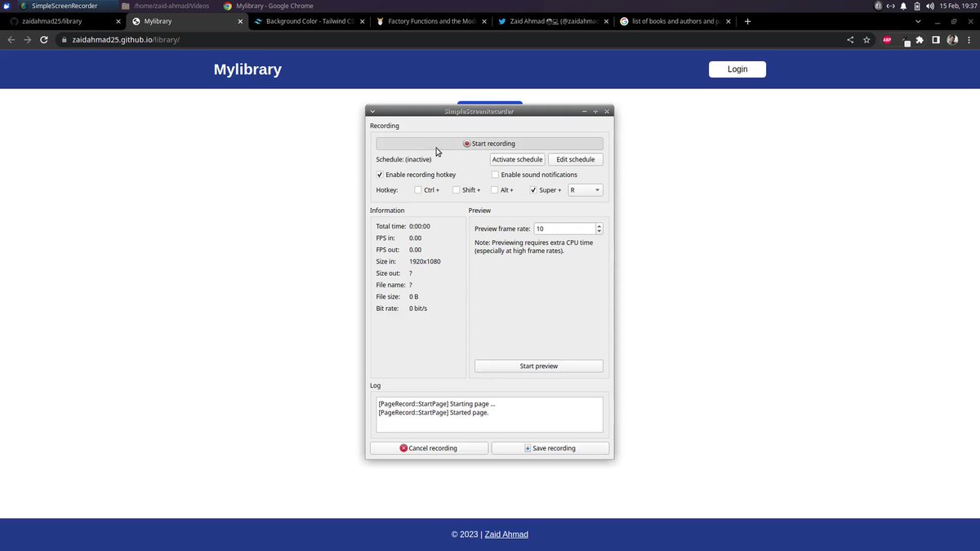Open Chrome tab search chevron
This screenshot has width=980, height=551.
pos(918,21)
